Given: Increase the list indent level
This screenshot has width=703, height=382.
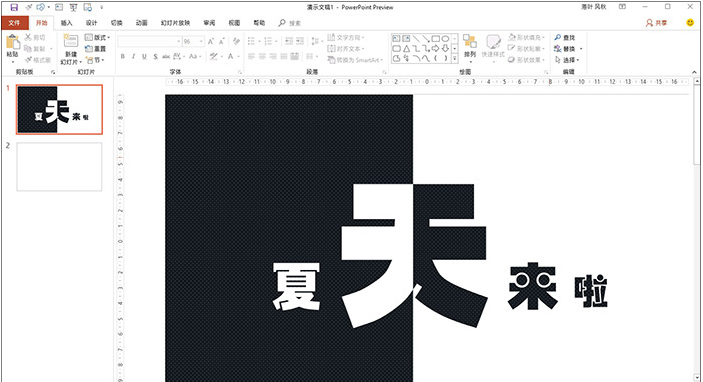Looking at the screenshot, I should pos(300,41).
